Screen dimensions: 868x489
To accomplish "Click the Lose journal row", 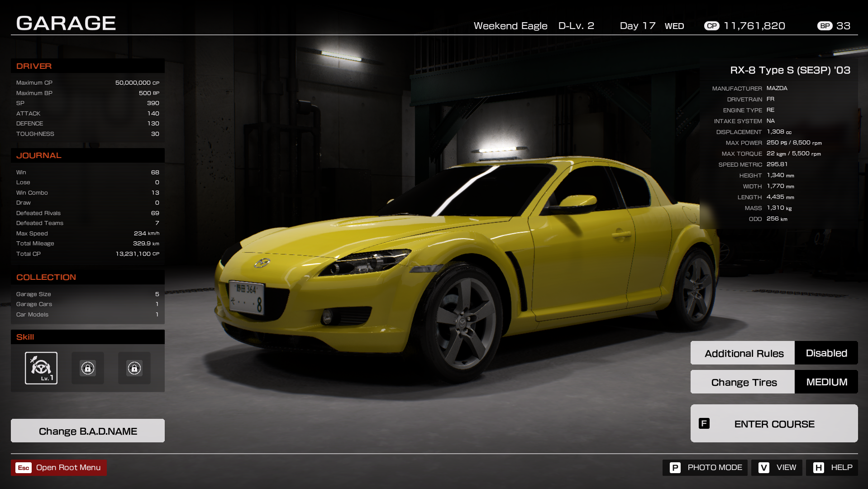I will (88, 182).
